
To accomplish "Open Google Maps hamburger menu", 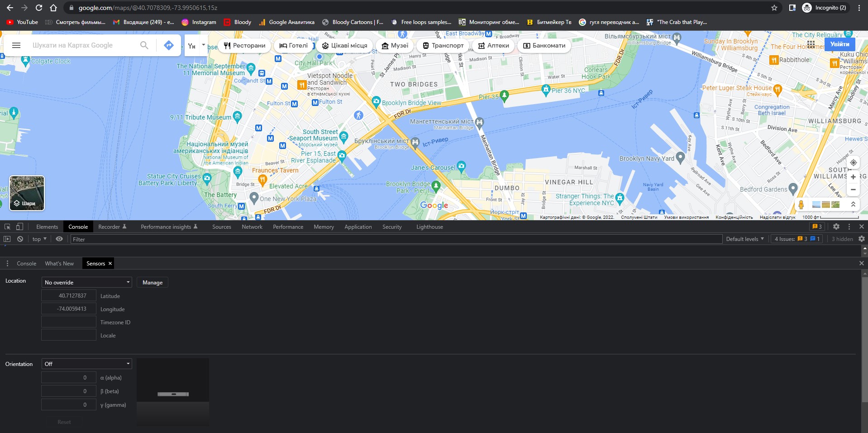I will 16,45.
